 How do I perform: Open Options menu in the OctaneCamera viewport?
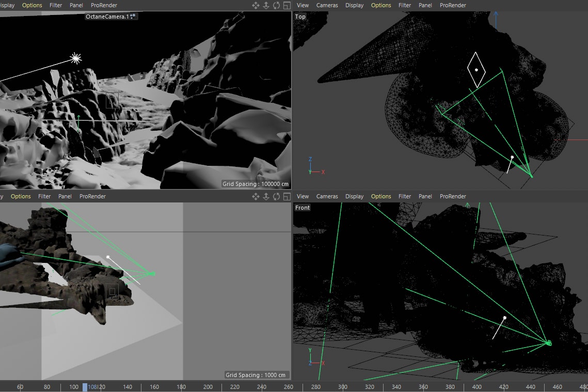[32, 5]
